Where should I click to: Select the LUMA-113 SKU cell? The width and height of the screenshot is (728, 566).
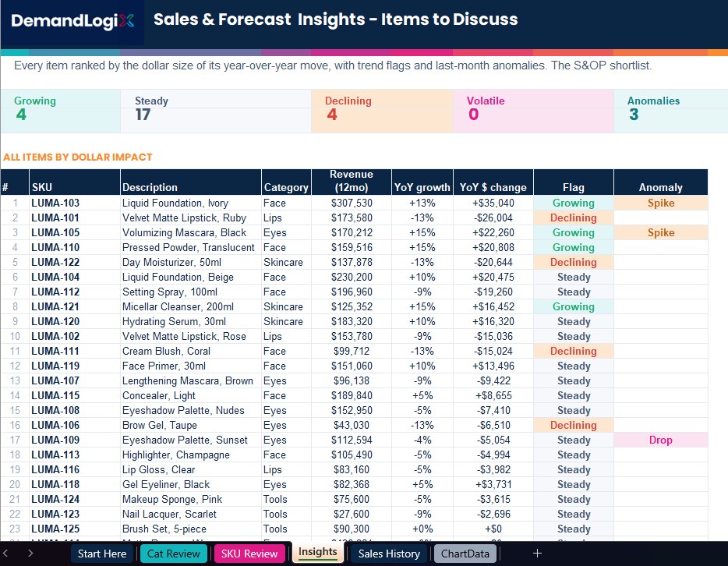(x=74, y=455)
